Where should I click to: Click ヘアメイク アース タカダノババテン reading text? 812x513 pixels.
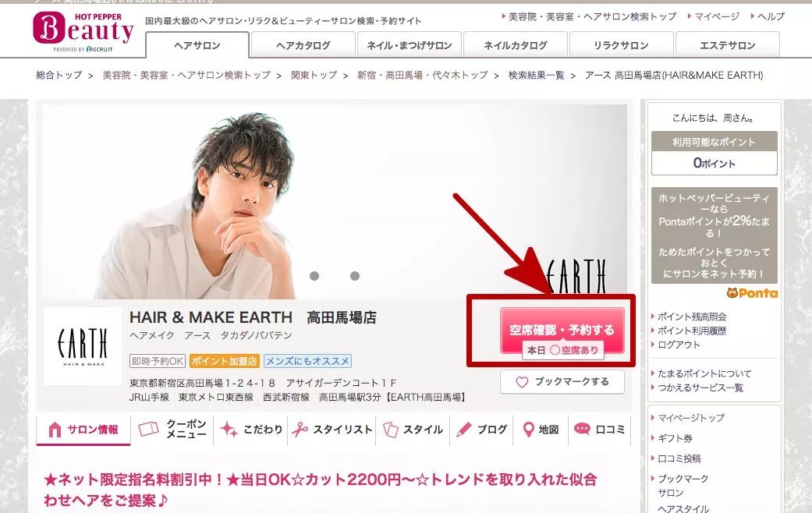click(211, 335)
